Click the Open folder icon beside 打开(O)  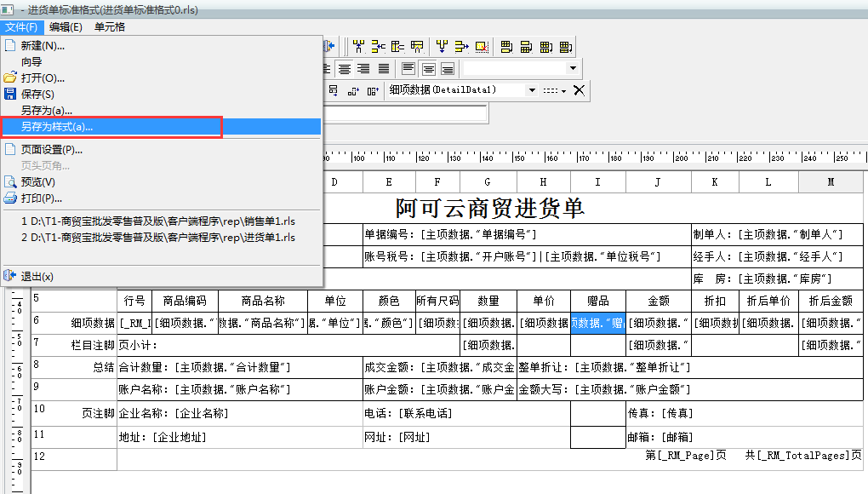pyautogui.click(x=11, y=77)
